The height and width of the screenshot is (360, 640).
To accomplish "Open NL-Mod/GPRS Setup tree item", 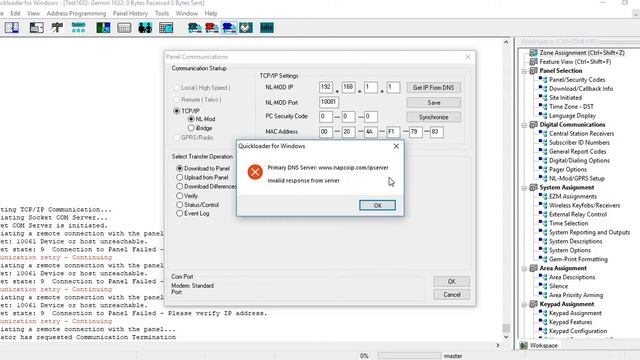I will (x=576, y=178).
